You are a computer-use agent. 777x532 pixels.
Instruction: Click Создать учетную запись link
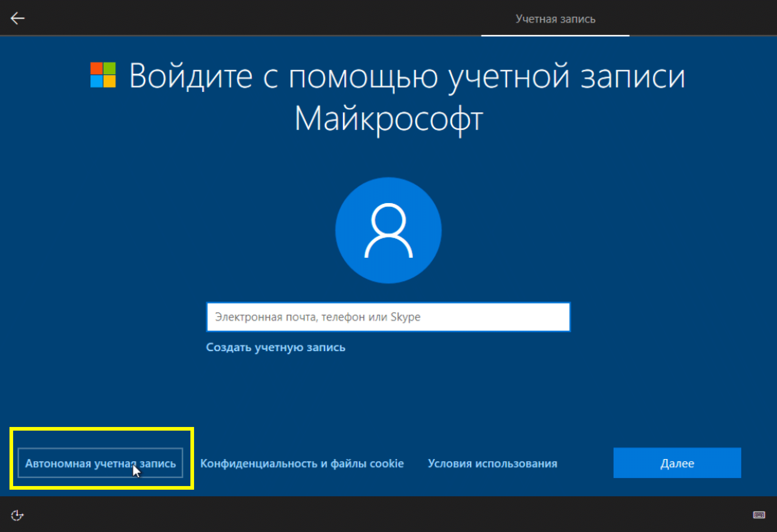pos(275,347)
